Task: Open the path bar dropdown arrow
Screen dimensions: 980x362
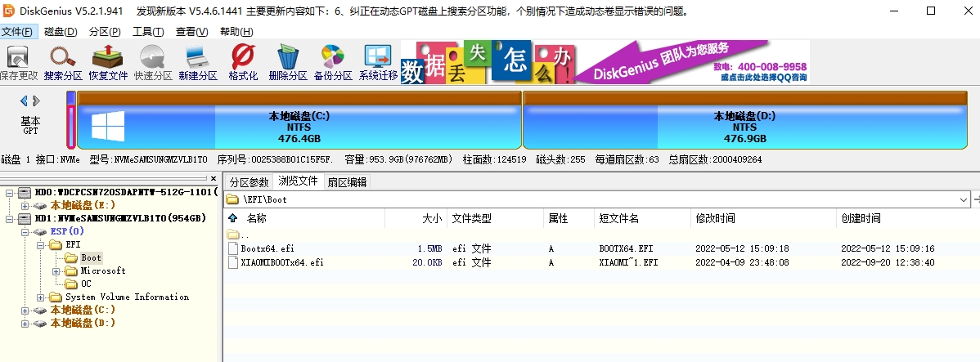Action: (963, 199)
